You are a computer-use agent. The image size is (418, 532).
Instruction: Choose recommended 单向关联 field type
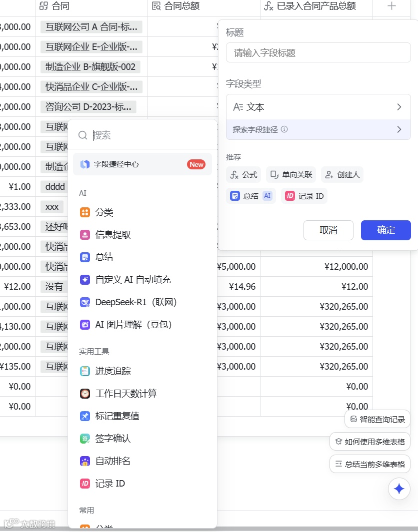(291, 175)
